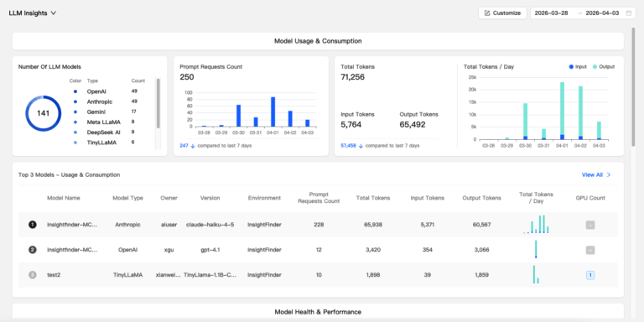Click TinyLLaMA color dot
The height and width of the screenshot is (322, 644).
click(x=75, y=143)
